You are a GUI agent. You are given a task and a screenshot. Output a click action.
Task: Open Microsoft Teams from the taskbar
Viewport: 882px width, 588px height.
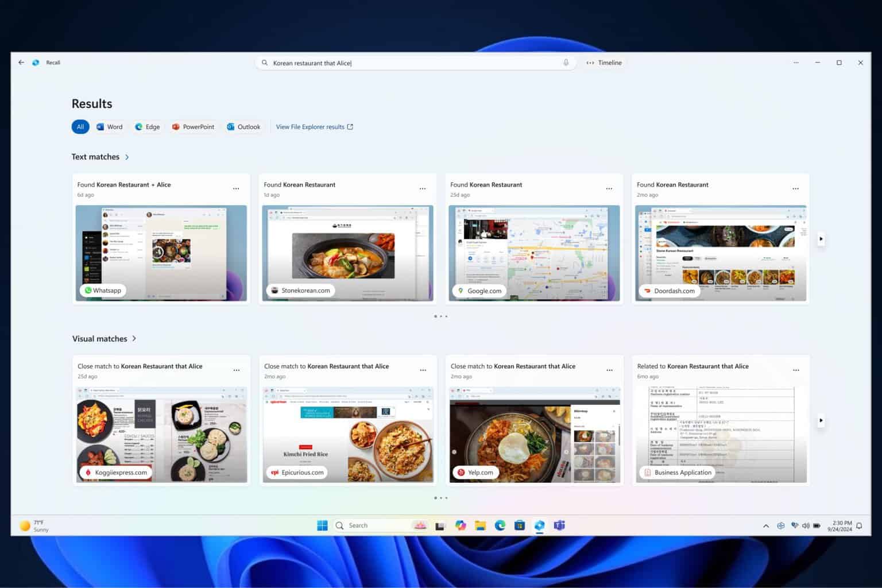click(x=559, y=525)
